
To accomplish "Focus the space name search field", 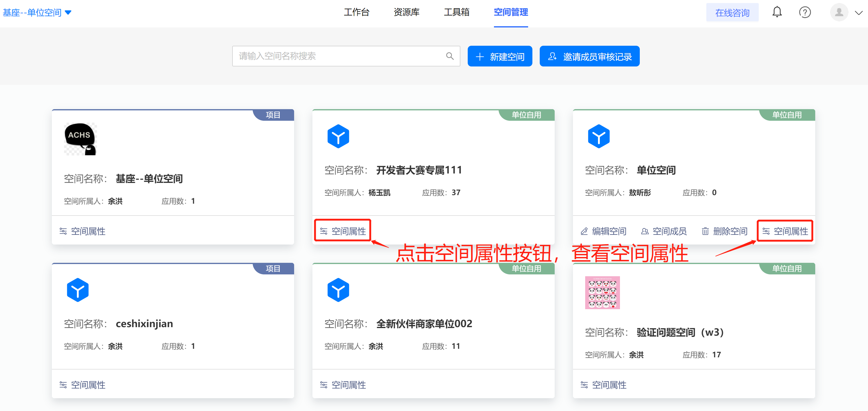I will point(346,56).
